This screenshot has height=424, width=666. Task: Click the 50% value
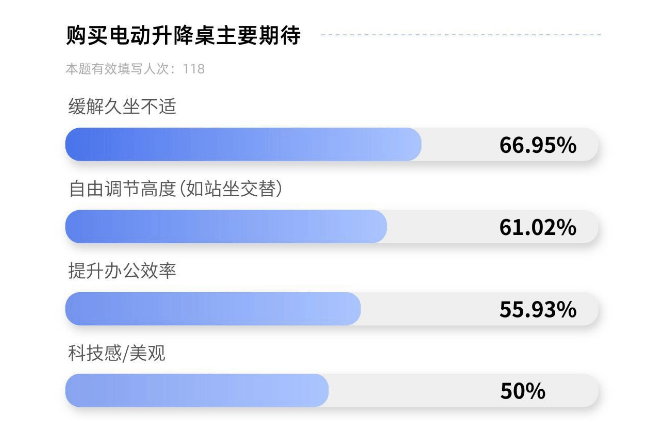pos(522,391)
